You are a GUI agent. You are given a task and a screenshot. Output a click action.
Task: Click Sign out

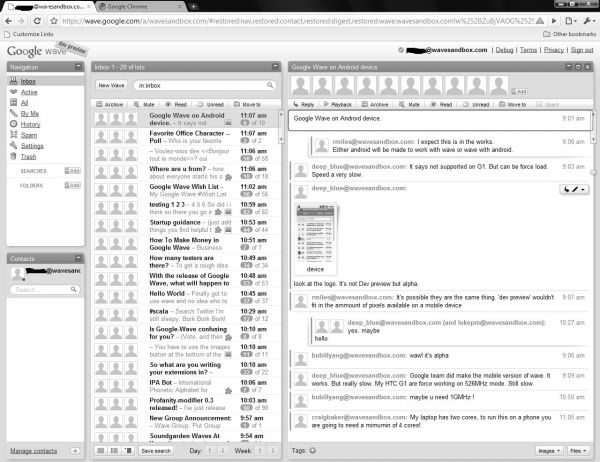(582, 50)
